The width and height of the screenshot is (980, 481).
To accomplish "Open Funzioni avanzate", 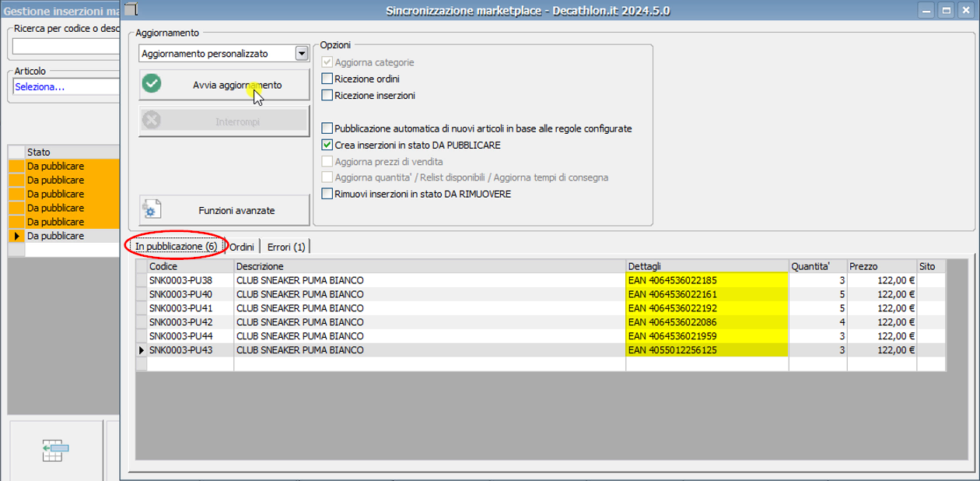I will click(224, 210).
